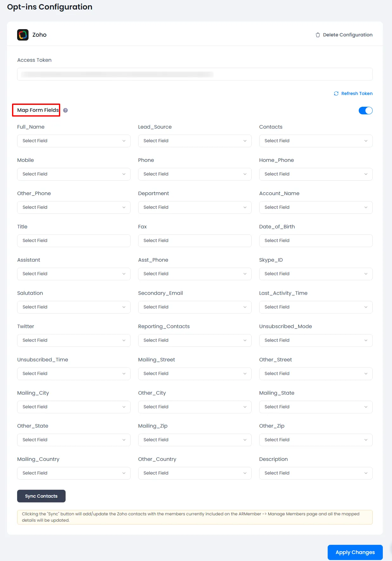
Task: Toggle off the Map Form Fields switch
Action: point(365,111)
